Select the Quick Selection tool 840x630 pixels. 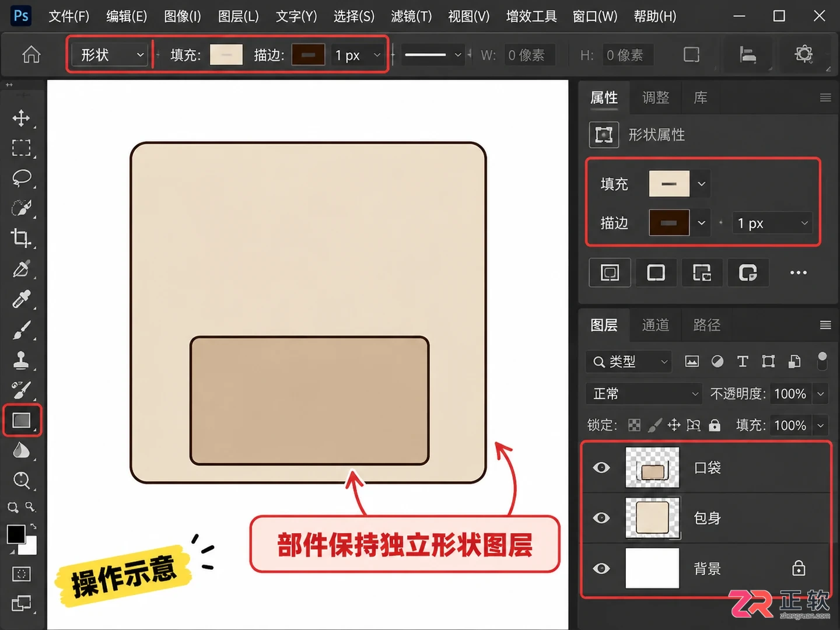(22, 208)
